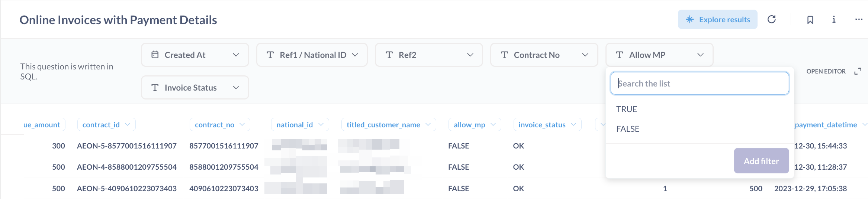Open the three-dot more options menu

click(x=858, y=19)
